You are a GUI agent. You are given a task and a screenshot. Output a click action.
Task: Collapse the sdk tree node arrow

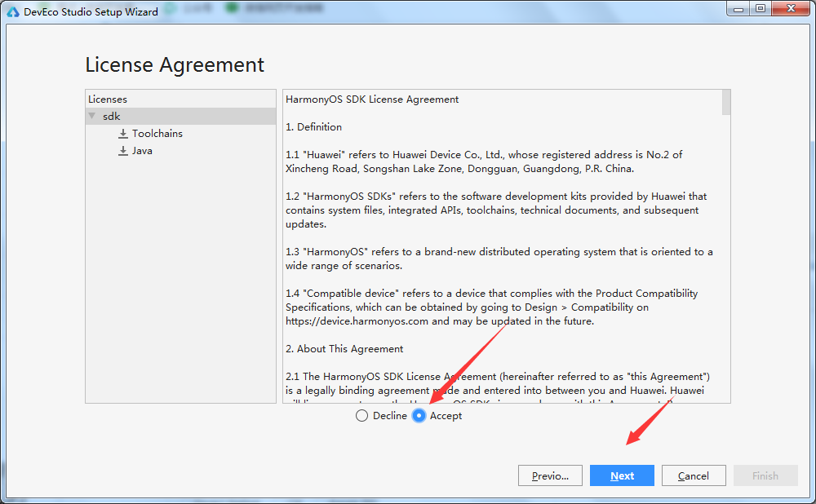point(92,116)
